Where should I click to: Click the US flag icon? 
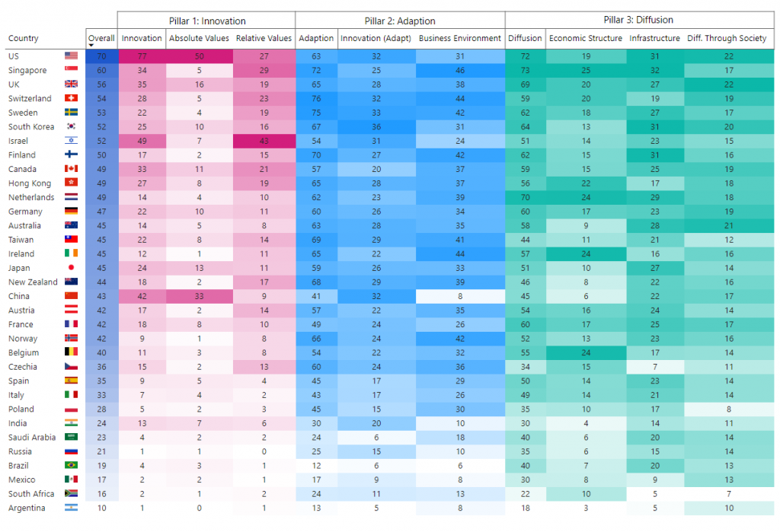(x=72, y=56)
